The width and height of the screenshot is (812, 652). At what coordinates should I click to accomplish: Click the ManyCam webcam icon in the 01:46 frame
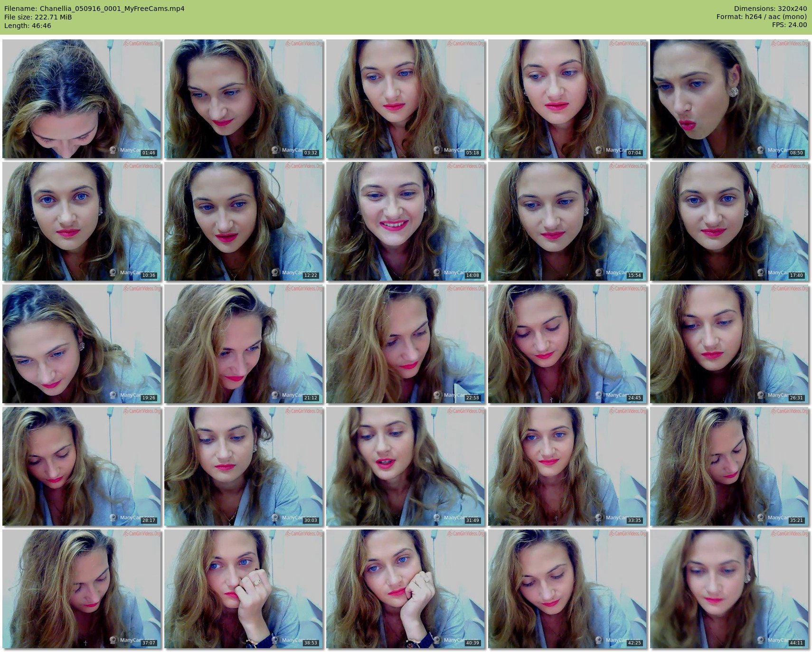click(x=113, y=150)
